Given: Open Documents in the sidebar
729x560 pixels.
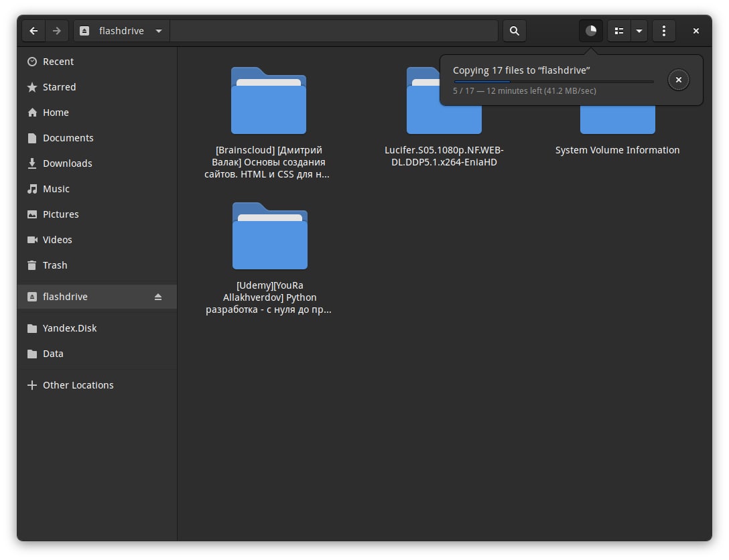Looking at the screenshot, I should [96, 138].
